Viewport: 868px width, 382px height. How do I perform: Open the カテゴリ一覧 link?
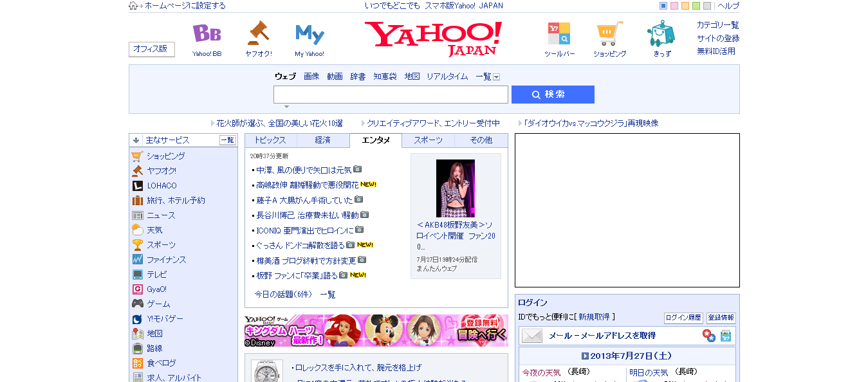718,25
